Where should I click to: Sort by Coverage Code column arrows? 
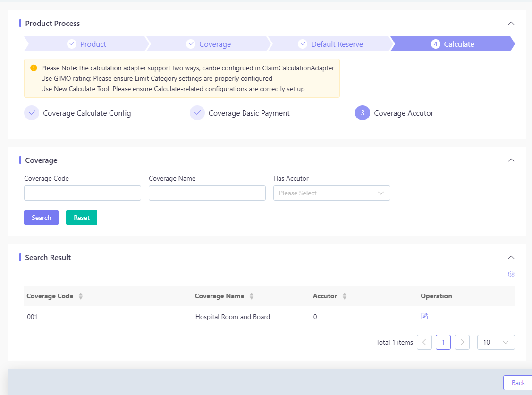tap(81, 296)
